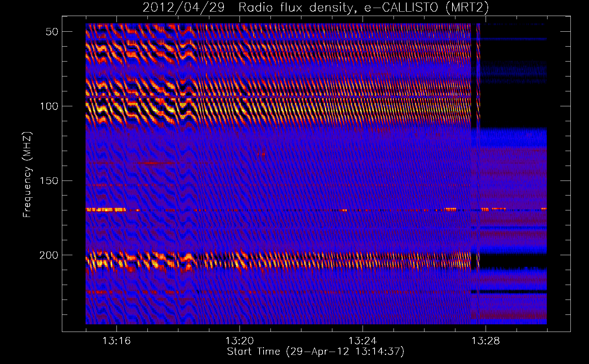Select the 200 frequency tick label
This screenshot has height=364, width=589.
pos(49,256)
